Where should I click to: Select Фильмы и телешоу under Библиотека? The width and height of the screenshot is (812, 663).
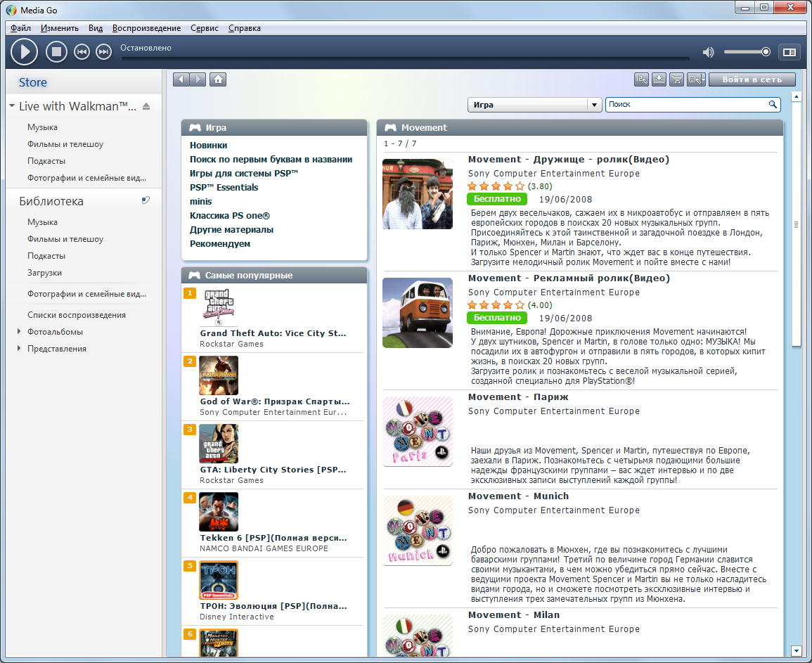tap(65, 239)
